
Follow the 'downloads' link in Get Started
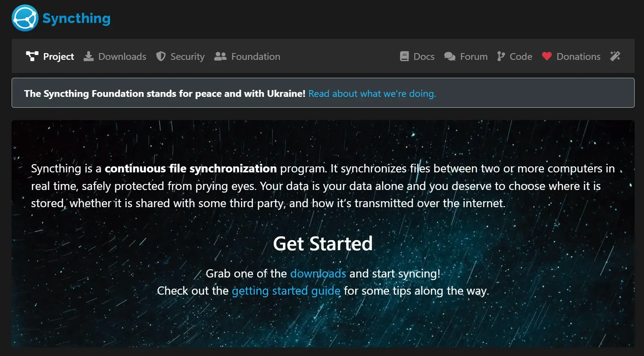pos(318,273)
